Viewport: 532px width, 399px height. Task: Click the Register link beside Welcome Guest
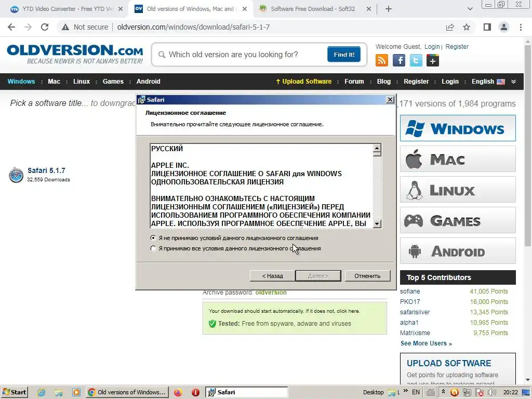tap(457, 46)
